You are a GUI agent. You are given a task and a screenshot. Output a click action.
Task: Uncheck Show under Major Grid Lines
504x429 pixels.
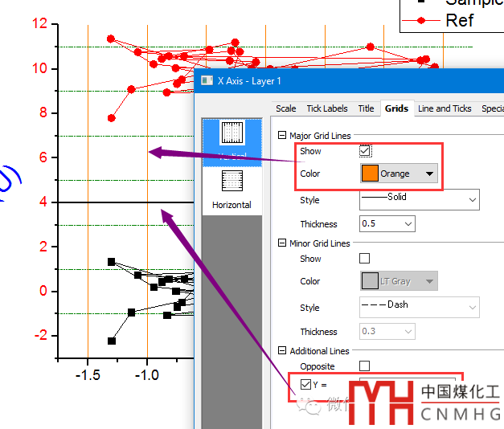(x=365, y=151)
